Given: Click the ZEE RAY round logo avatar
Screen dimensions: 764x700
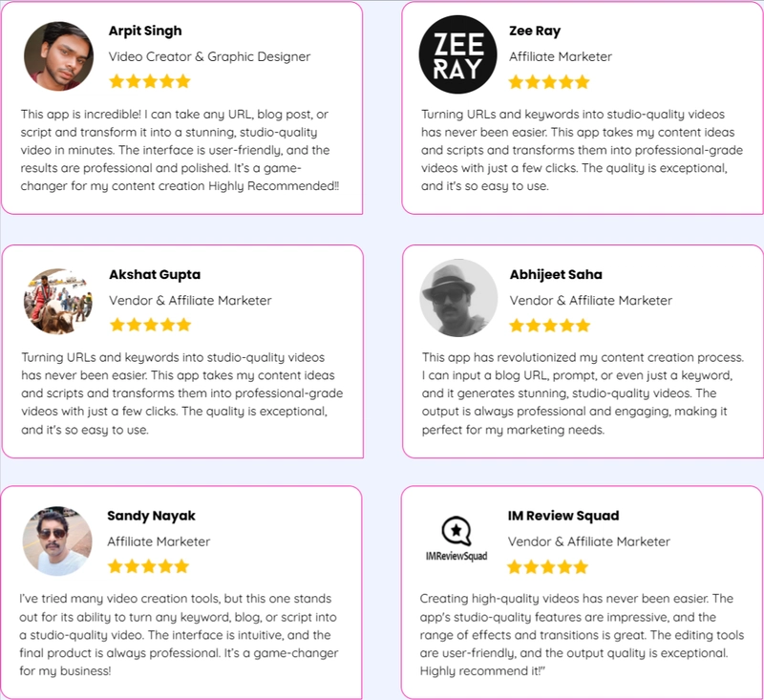Looking at the screenshot, I should (457, 54).
